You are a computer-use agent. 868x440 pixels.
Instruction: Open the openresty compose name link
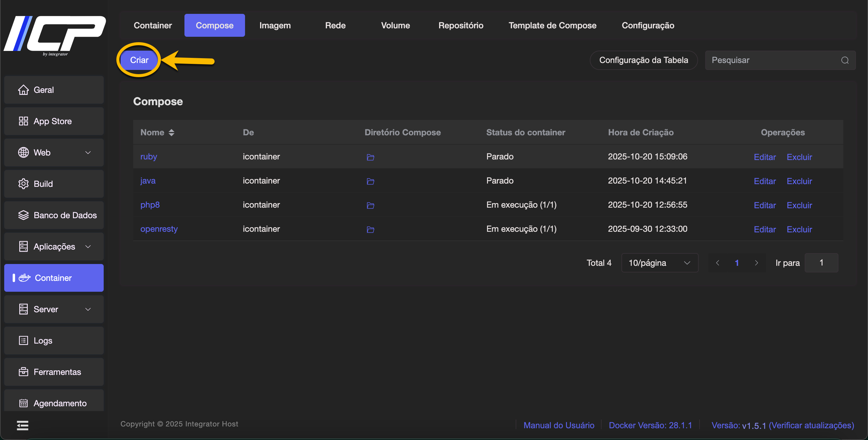[159, 229]
